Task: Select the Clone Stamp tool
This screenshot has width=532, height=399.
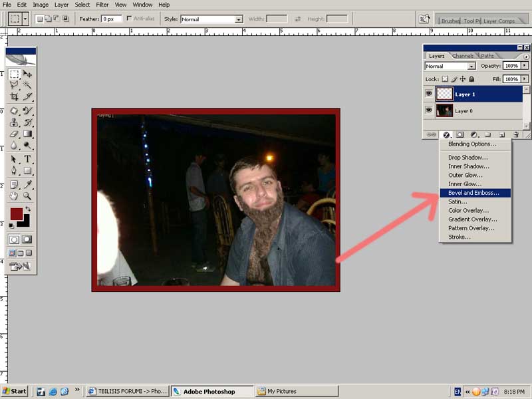Action: [x=14, y=122]
